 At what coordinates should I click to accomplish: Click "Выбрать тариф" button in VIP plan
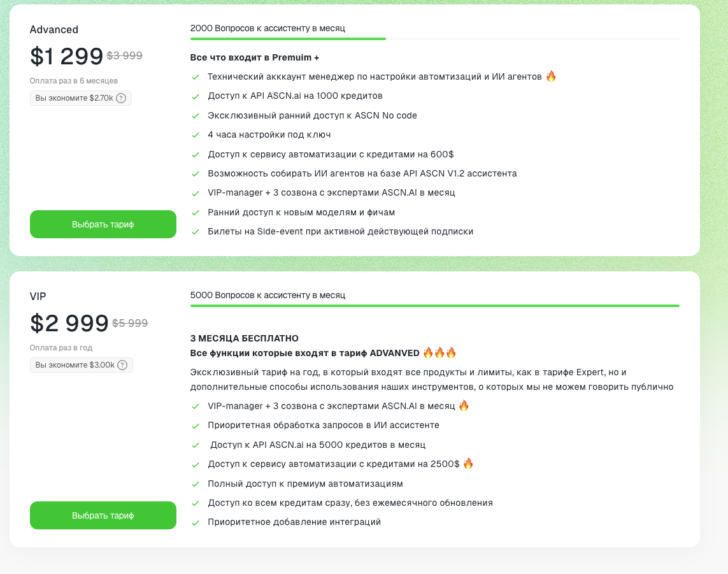pos(103,515)
